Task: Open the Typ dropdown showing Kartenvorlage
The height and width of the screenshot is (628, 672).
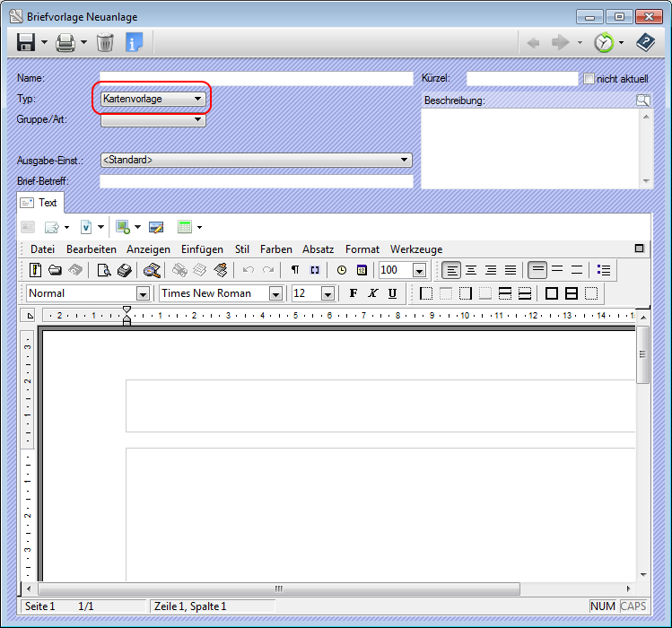Action: [x=153, y=99]
